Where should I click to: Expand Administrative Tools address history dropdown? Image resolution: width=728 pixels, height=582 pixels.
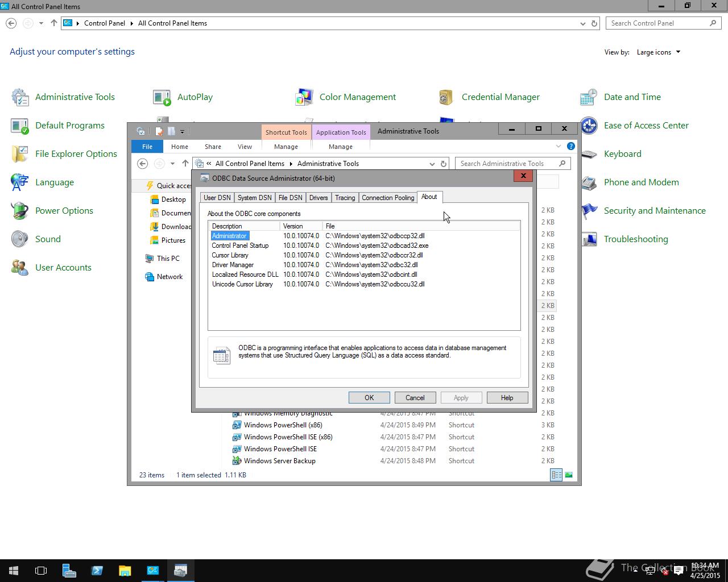pos(432,164)
